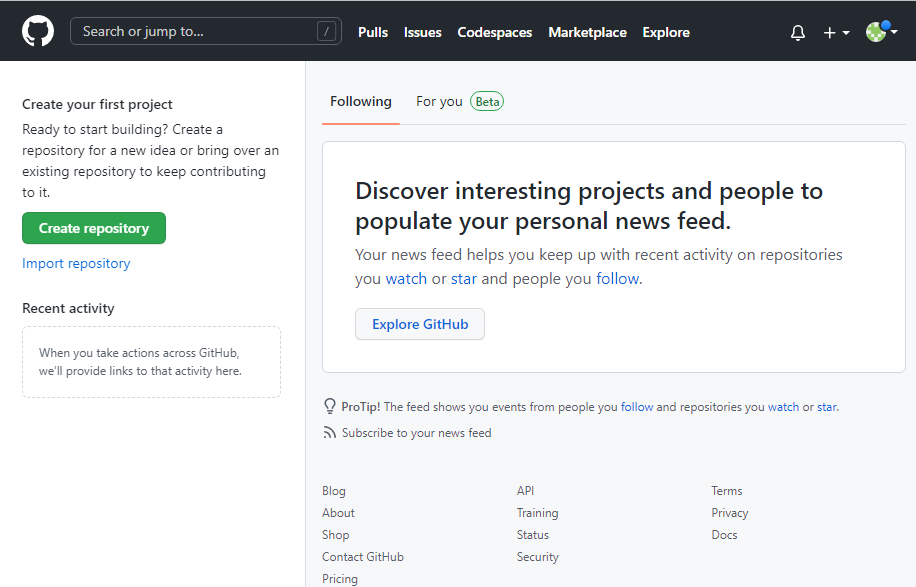Expand the plus create-new dropdown
Screen dimensions: 916x587
point(835,33)
